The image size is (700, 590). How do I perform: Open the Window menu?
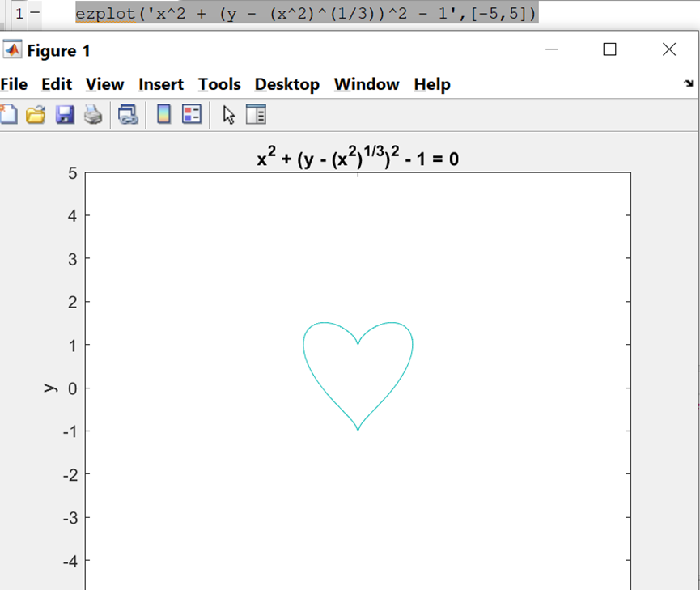tap(367, 84)
